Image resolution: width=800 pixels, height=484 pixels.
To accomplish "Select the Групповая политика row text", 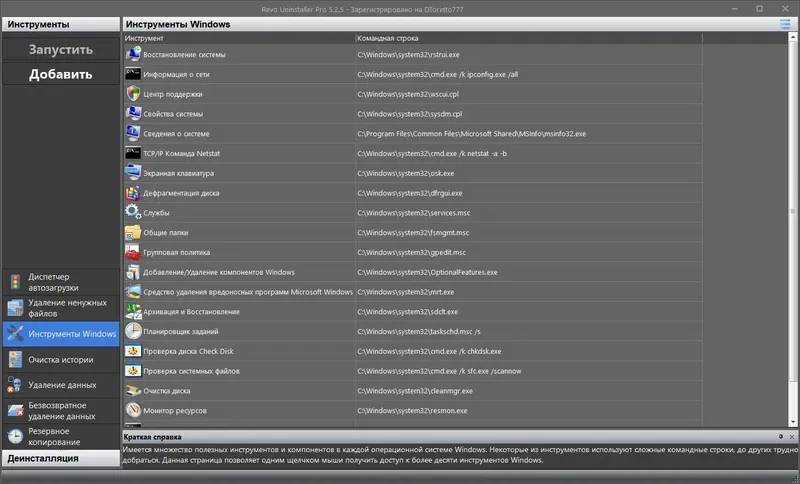I will pyautogui.click(x=177, y=252).
